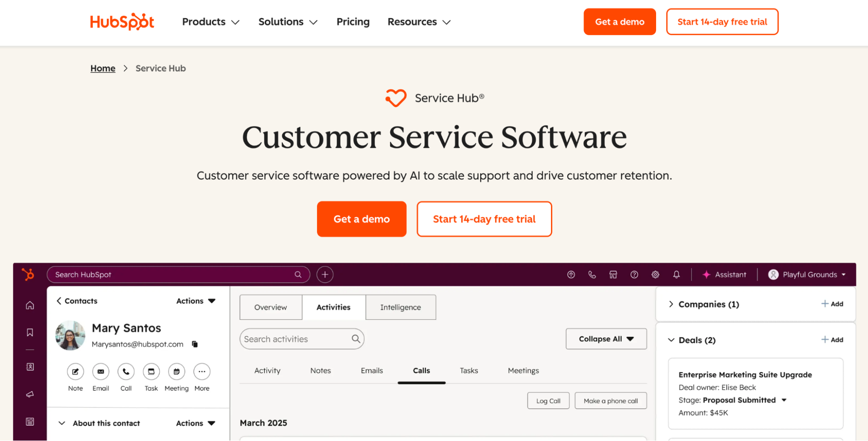
Task: Open the help question mark icon
Action: tap(634, 275)
